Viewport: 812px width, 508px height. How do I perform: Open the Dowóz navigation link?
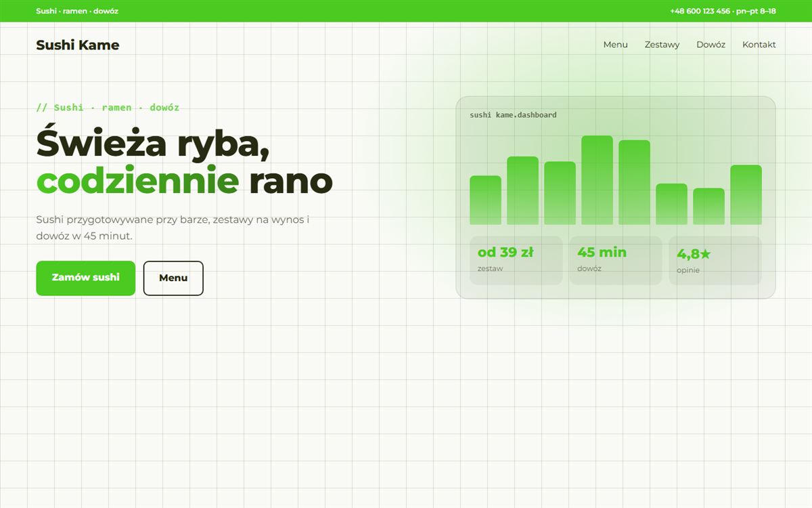710,45
